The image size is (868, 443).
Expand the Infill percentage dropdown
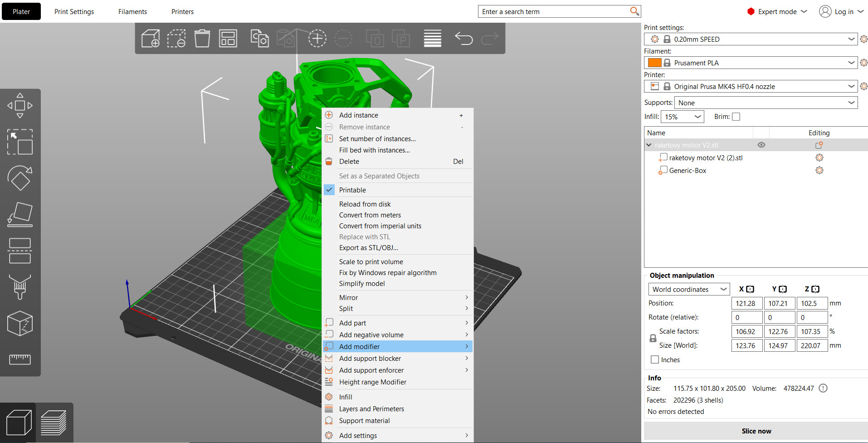coord(682,117)
